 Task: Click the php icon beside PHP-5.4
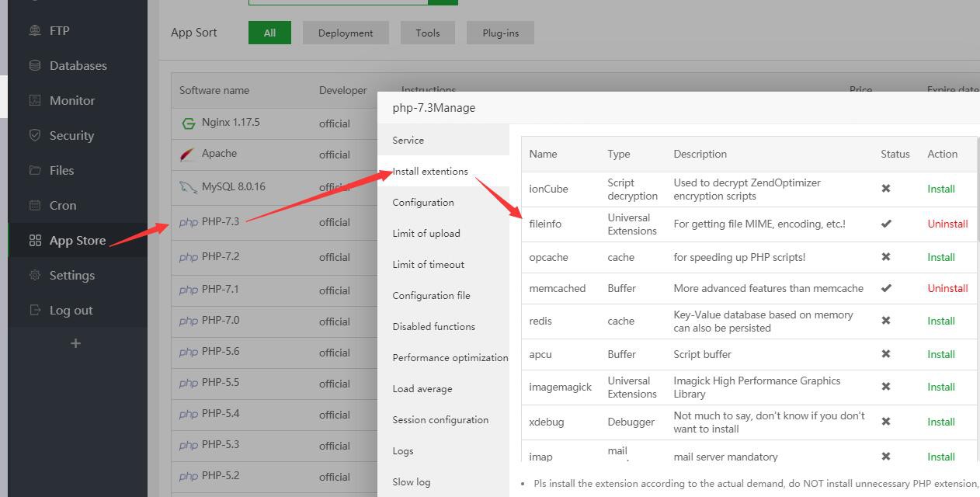tap(189, 414)
